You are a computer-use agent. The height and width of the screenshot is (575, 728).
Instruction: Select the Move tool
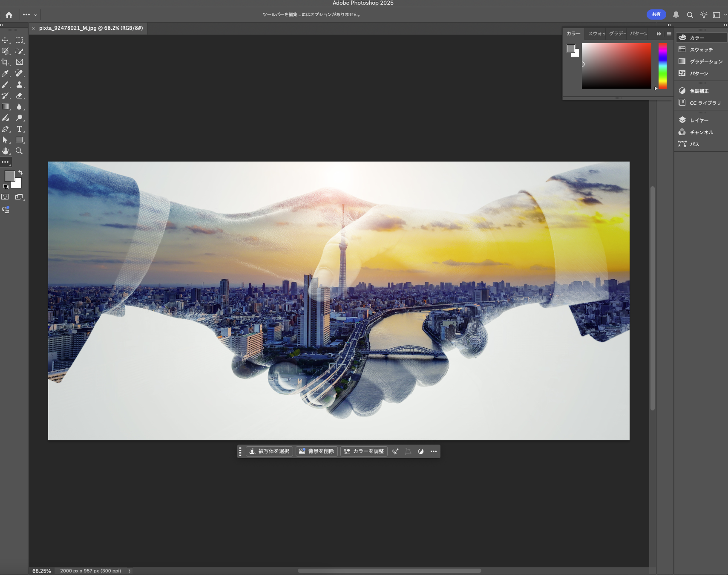(x=5, y=40)
